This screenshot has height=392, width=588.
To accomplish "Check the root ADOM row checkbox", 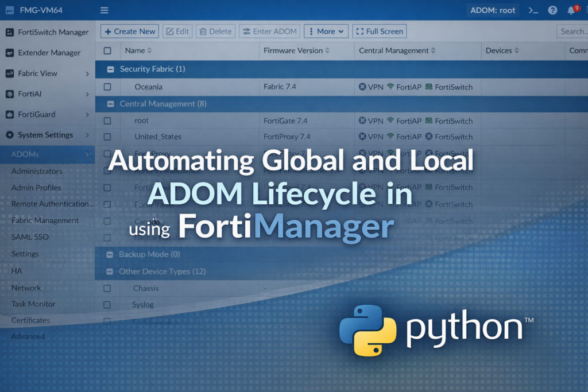I will 107,121.
